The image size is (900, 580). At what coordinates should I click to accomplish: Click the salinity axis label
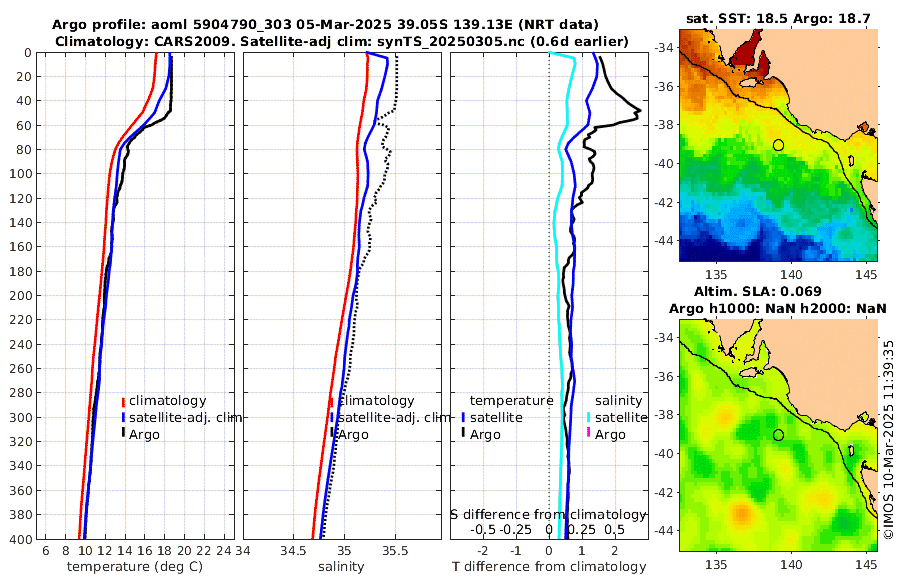tap(341, 567)
